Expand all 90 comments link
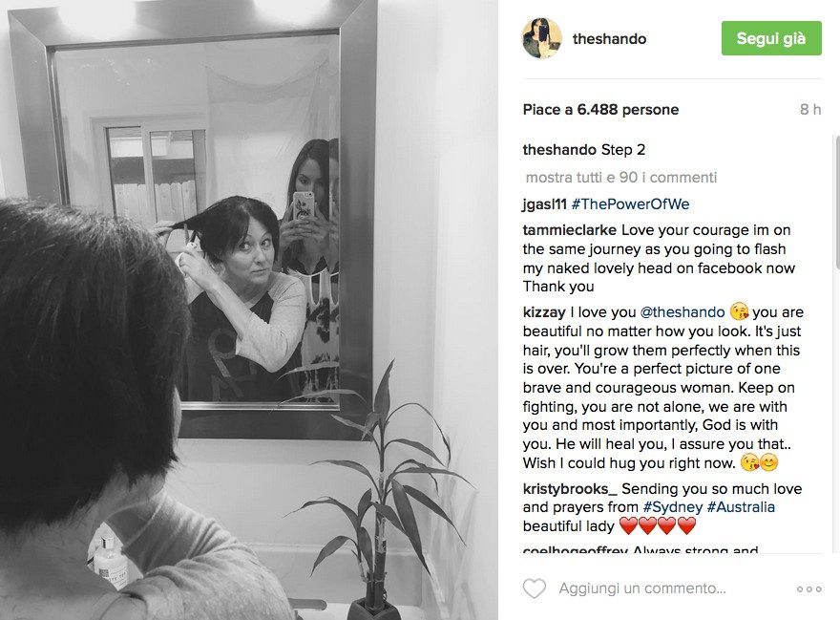Screen dimensions: 840x620 (x=620, y=177)
